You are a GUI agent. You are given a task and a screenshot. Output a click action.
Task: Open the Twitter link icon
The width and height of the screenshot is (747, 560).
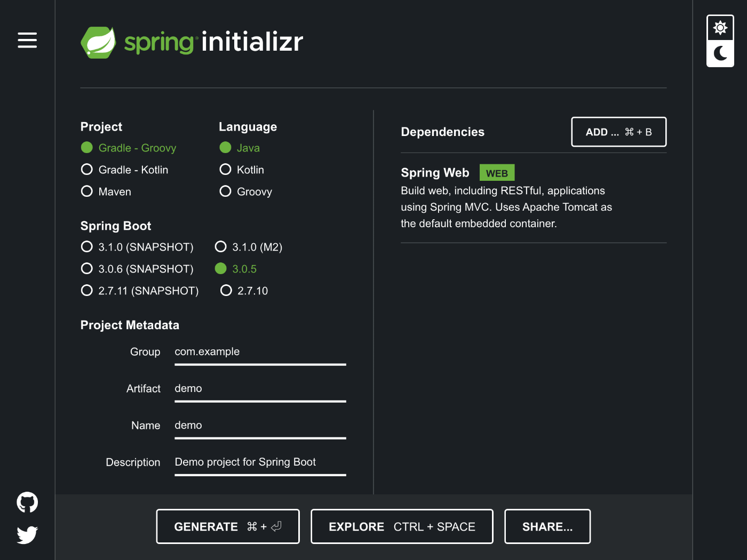pyautogui.click(x=27, y=534)
